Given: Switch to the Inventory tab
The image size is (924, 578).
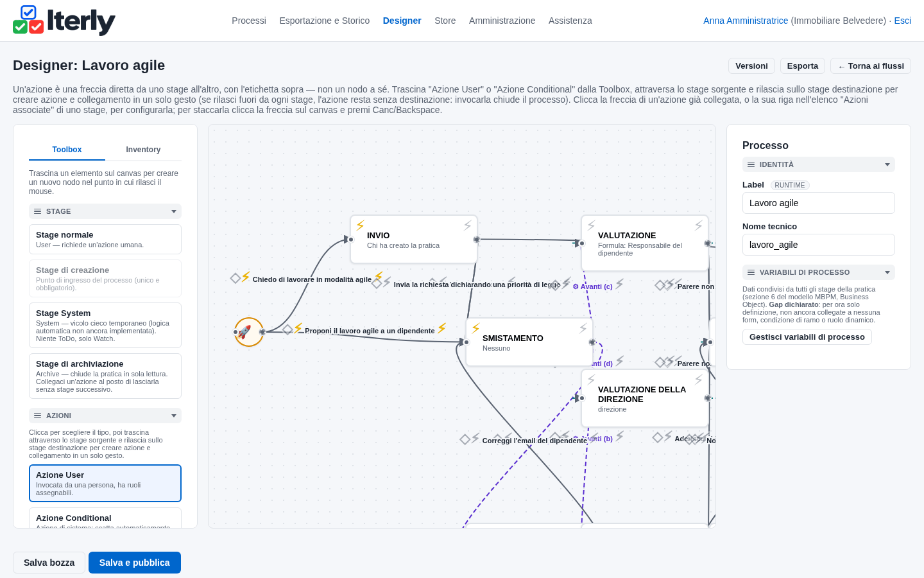Looking at the screenshot, I should point(143,150).
